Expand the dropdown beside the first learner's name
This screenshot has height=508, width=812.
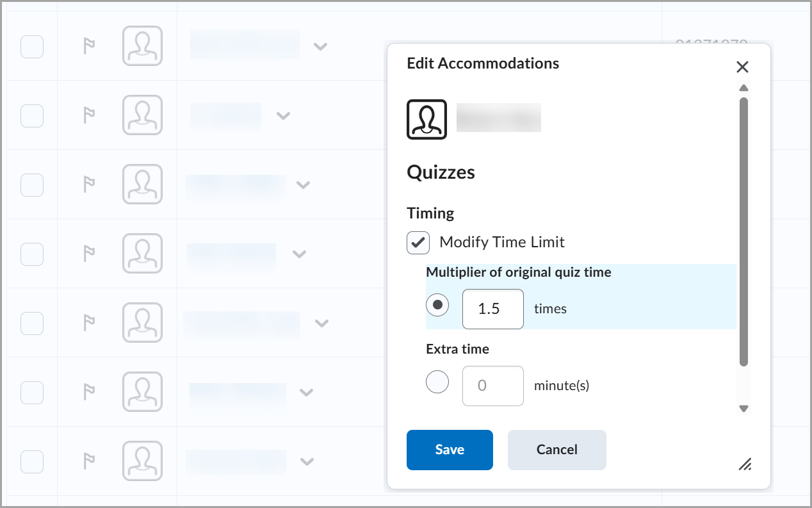point(321,46)
